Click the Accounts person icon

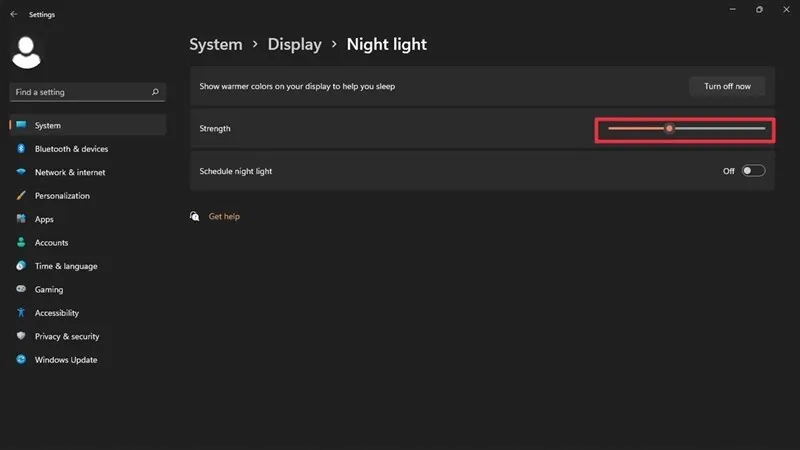pos(21,242)
